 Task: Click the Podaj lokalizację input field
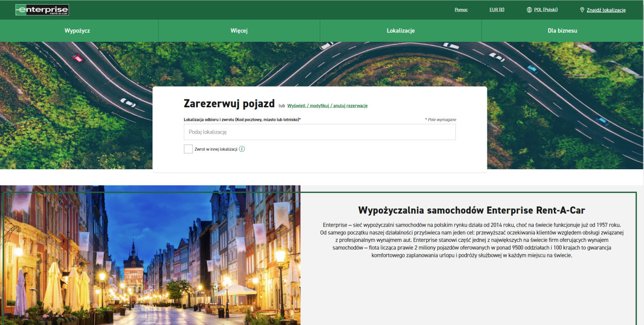(319, 132)
